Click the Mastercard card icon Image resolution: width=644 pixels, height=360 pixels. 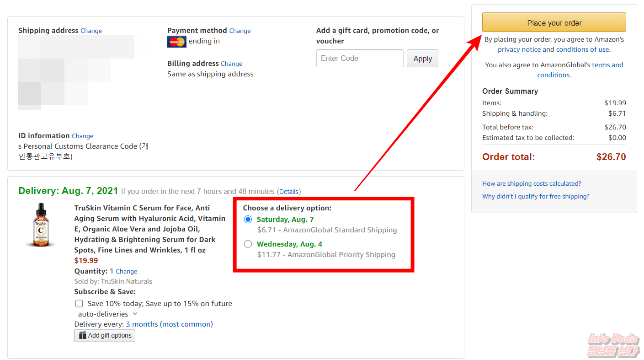click(x=177, y=42)
